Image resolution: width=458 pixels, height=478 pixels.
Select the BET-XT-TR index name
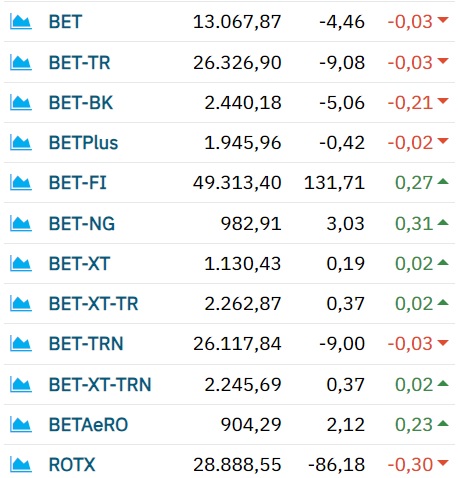(93, 304)
